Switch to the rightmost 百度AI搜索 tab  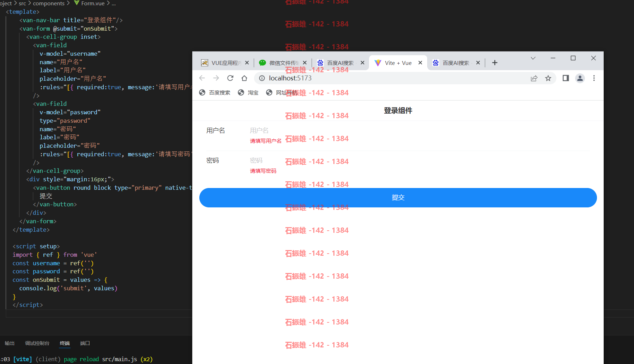point(456,63)
